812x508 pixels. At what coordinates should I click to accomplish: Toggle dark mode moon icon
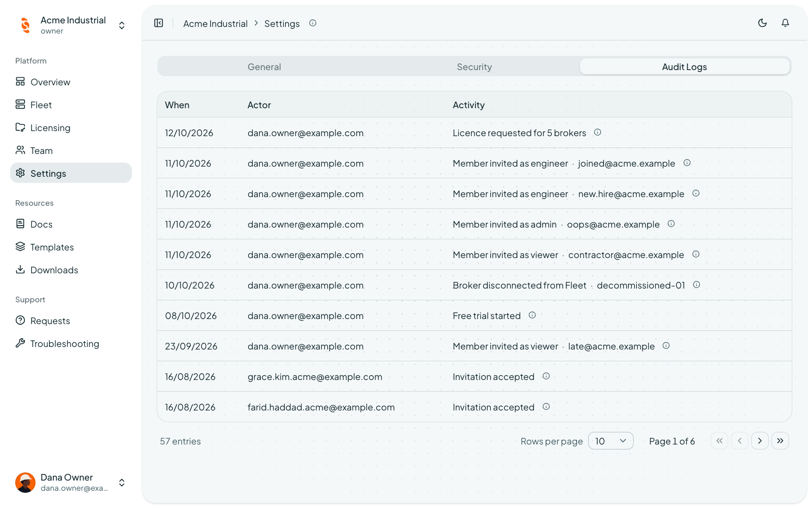(762, 23)
